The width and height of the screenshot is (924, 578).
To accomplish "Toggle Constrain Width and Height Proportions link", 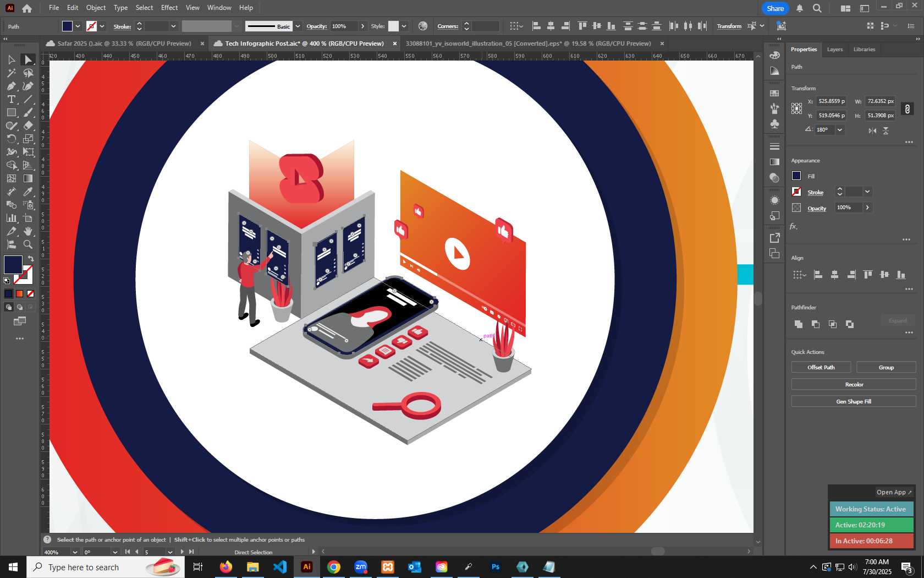I will [908, 109].
